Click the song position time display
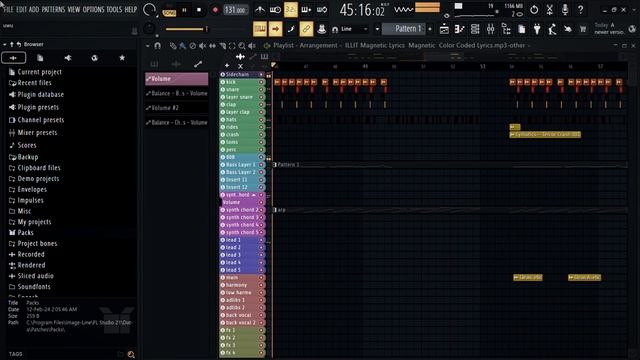The image size is (640, 360). 362,10
